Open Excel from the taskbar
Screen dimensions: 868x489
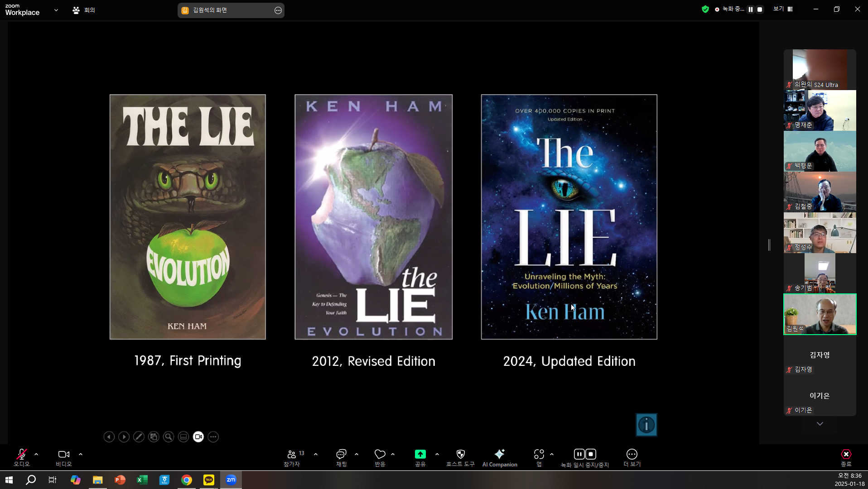pos(142,480)
